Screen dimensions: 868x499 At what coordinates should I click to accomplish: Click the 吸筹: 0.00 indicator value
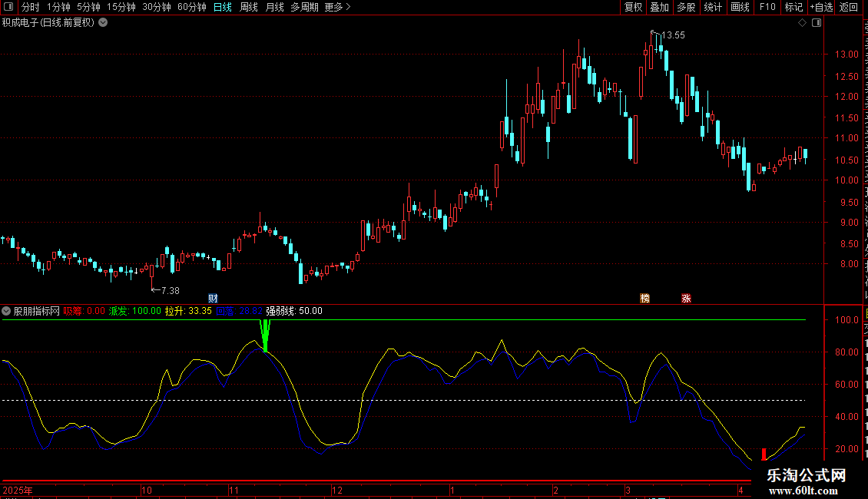pyautogui.click(x=84, y=311)
